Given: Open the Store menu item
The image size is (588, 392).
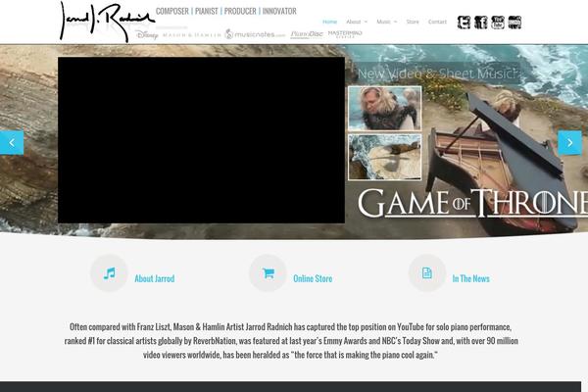Looking at the screenshot, I should 413,22.
